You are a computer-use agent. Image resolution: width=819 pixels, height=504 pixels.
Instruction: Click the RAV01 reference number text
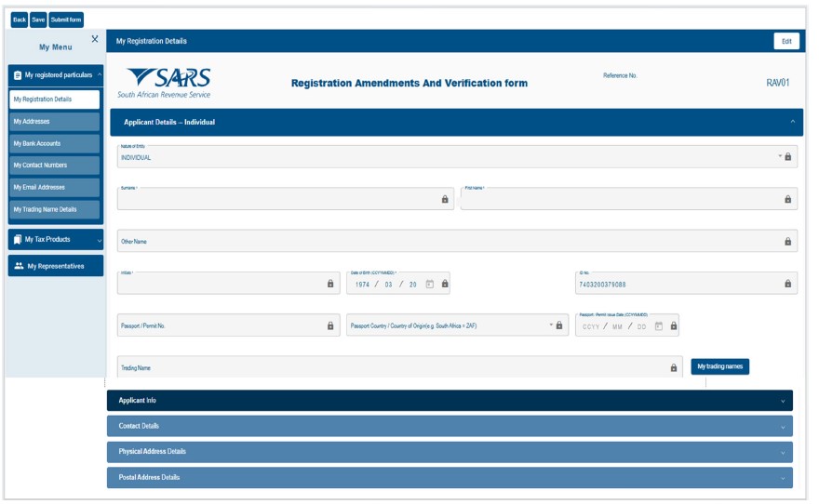(778, 83)
